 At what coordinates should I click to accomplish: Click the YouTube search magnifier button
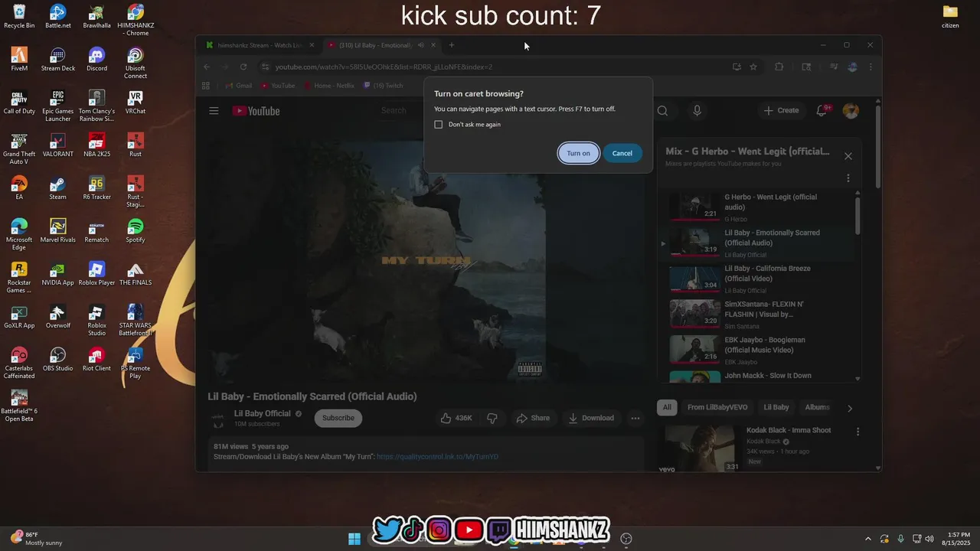[662, 111]
